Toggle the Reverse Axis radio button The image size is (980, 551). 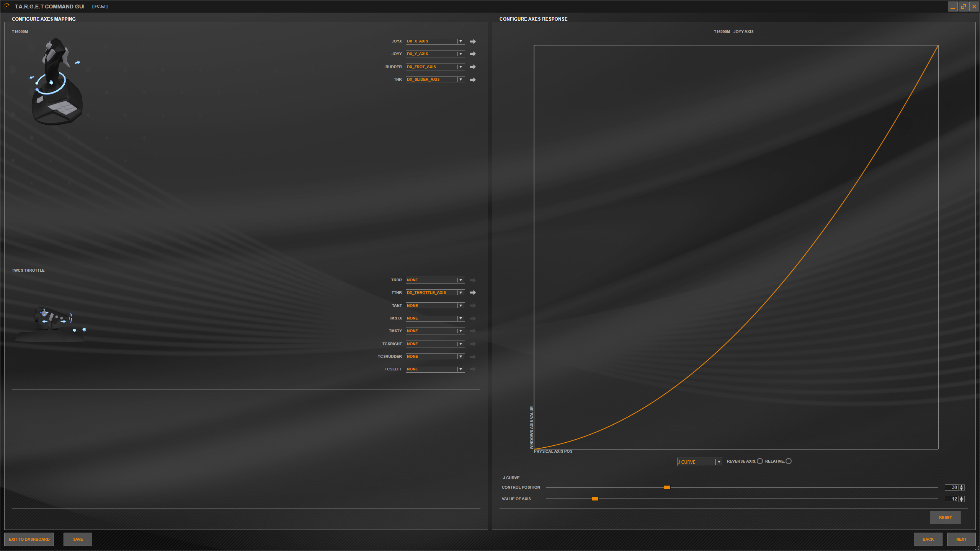760,461
